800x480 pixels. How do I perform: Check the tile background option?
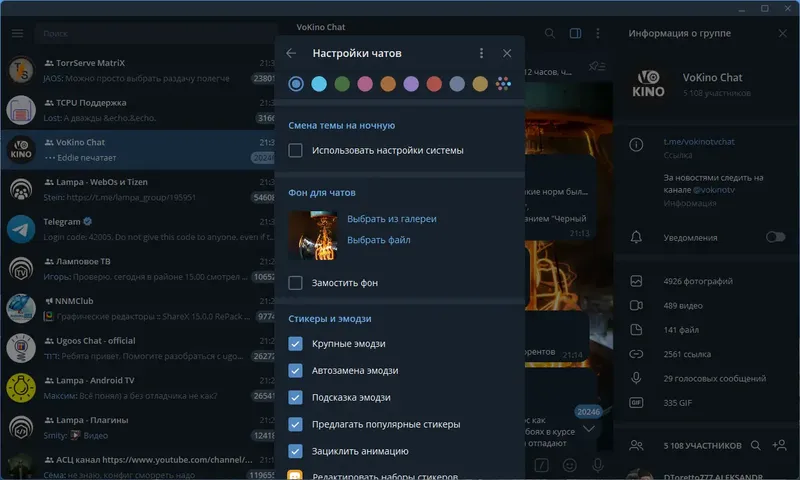click(295, 283)
